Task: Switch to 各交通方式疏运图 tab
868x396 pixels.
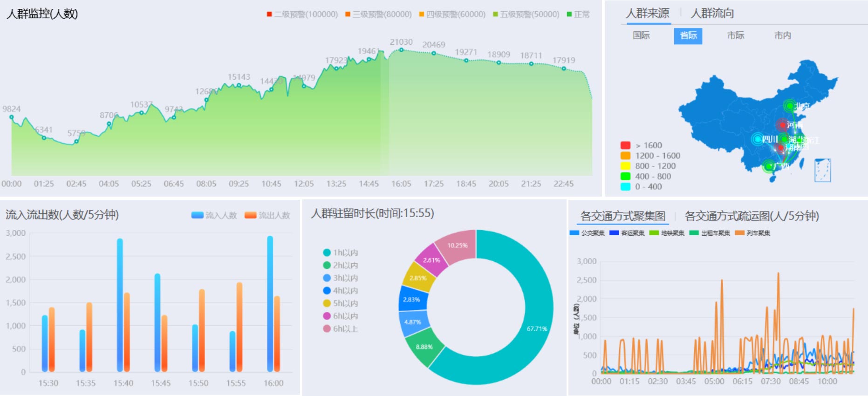Action: point(751,216)
